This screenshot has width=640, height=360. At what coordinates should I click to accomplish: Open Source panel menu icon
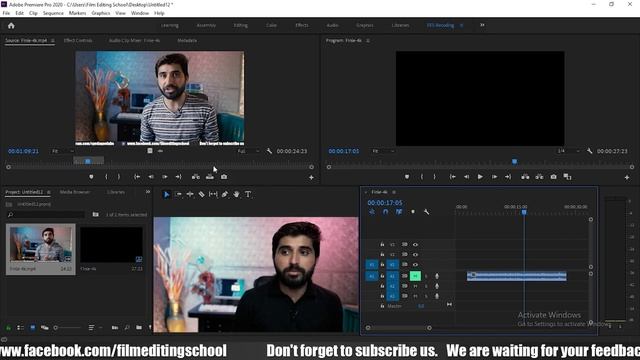[52, 40]
